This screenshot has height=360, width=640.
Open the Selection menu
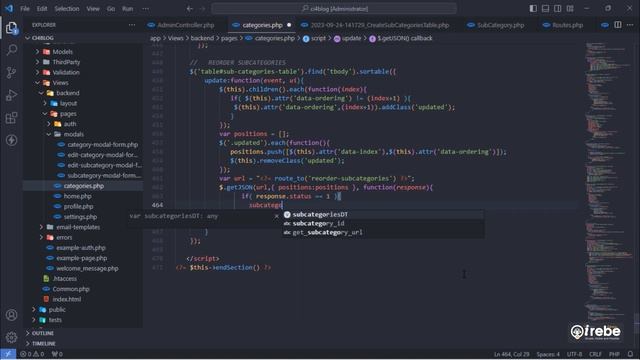click(67, 9)
